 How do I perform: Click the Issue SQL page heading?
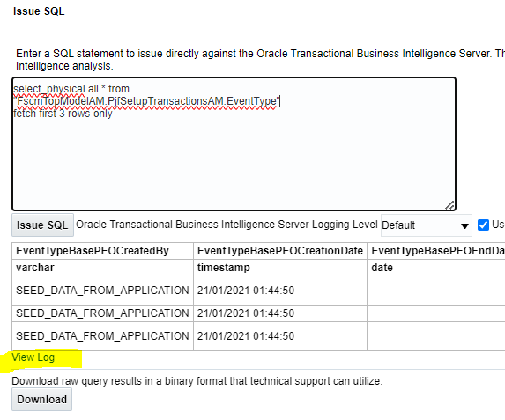39,11
